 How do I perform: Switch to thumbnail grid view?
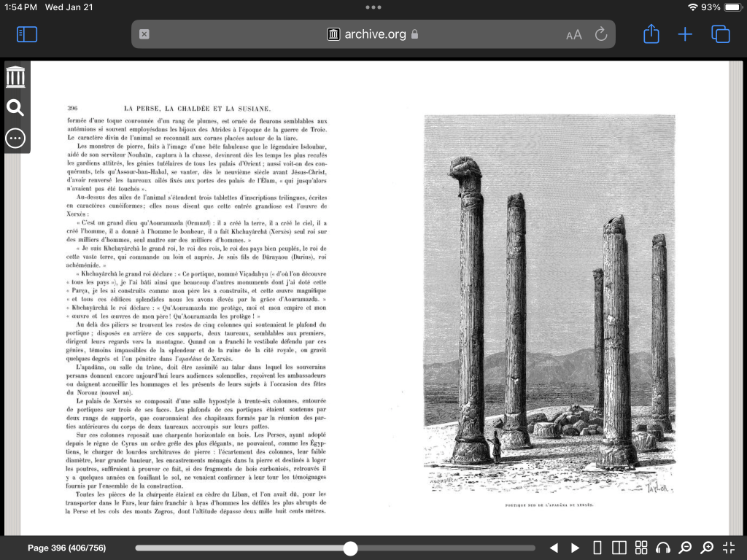point(641,548)
